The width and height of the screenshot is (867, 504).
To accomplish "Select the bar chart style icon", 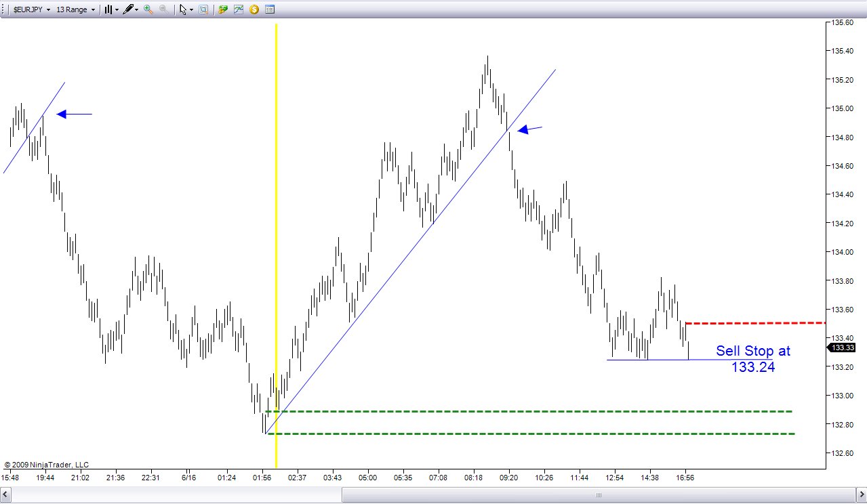I will click(108, 9).
